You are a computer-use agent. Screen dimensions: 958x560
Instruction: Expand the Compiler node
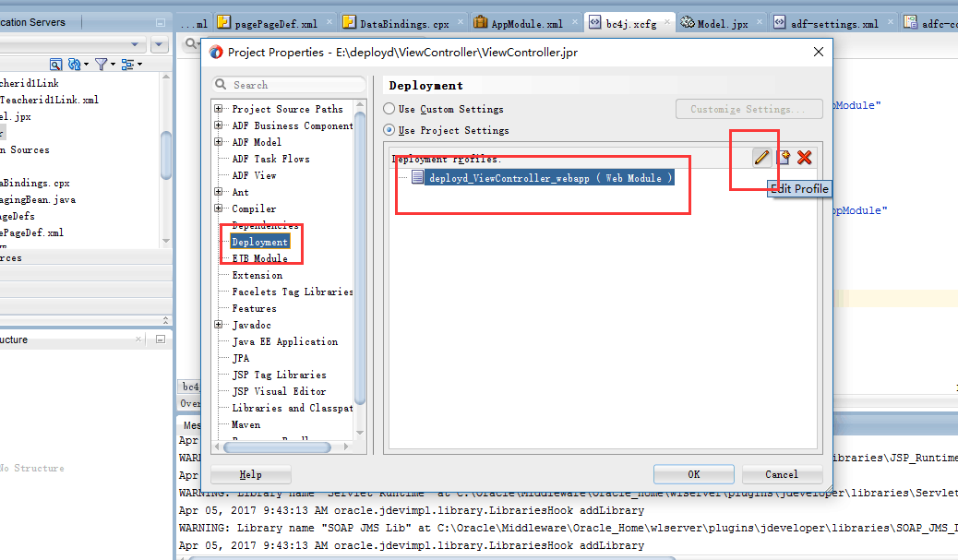click(x=218, y=209)
